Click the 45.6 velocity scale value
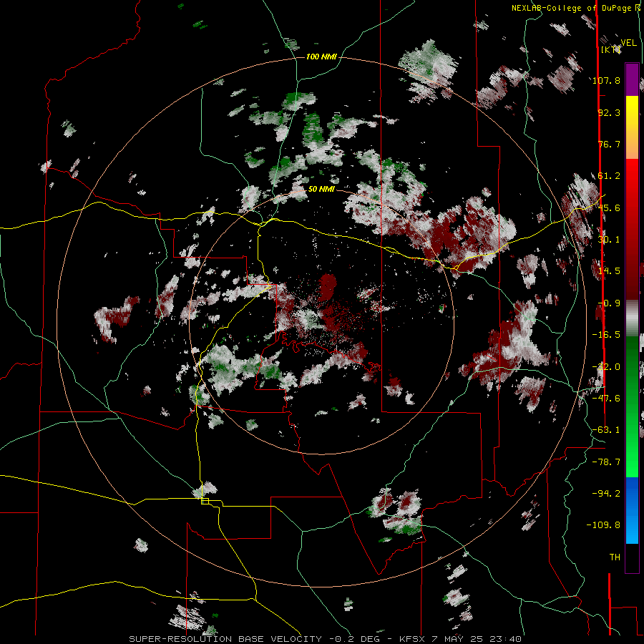644x644 pixels. point(609,208)
